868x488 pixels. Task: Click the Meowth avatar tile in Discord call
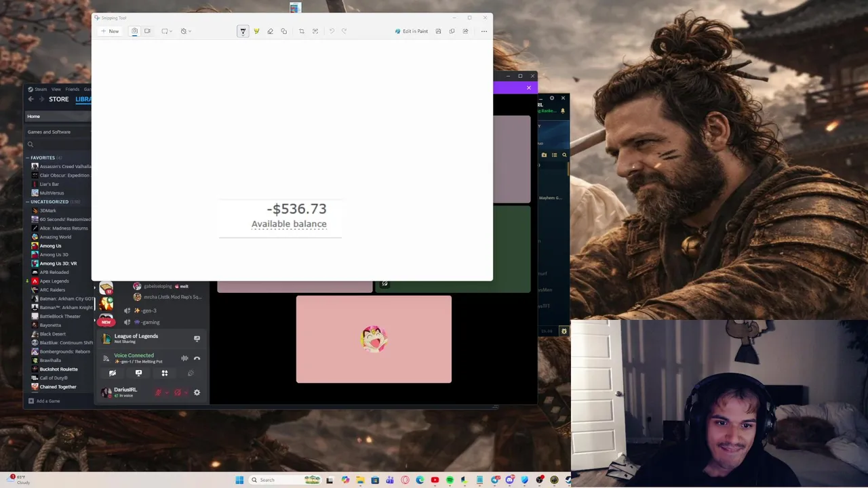374,339
